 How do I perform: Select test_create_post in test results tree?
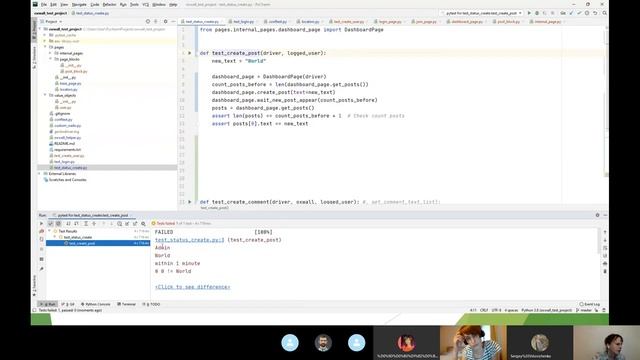[98, 243]
